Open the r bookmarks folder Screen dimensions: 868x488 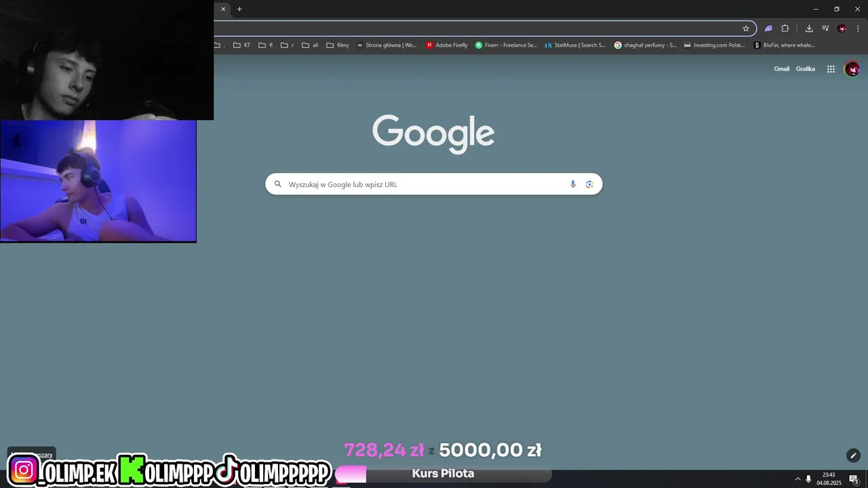click(288, 45)
